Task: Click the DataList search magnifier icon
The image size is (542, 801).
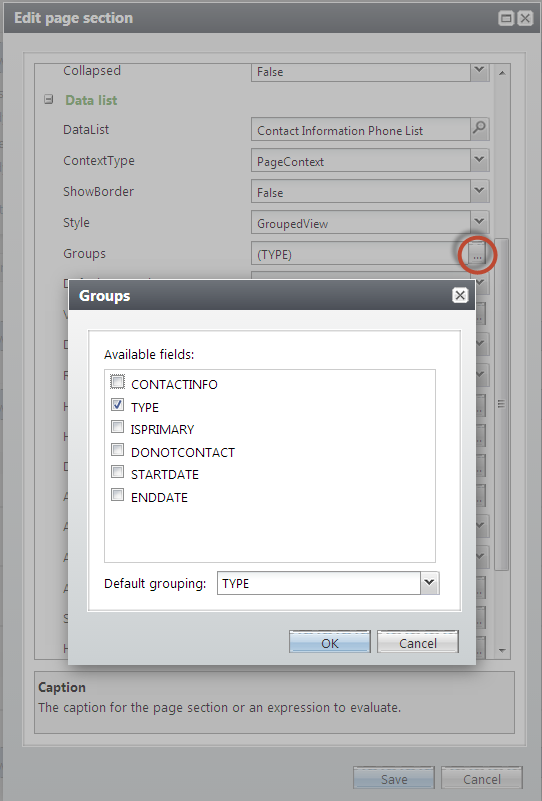Action: 479,129
